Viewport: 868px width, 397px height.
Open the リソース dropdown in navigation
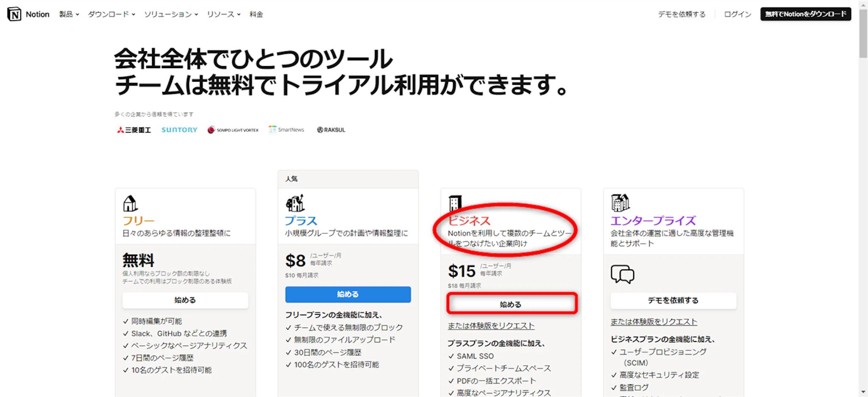tap(223, 14)
